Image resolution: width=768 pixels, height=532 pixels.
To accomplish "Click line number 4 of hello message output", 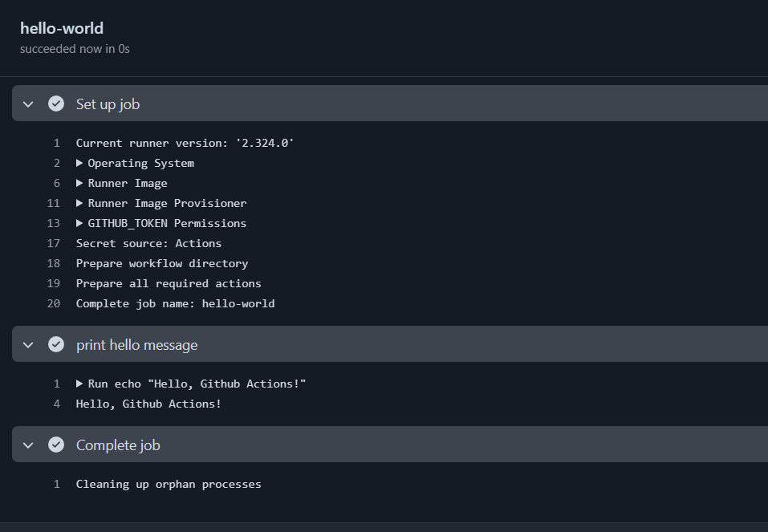I will point(57,404).
